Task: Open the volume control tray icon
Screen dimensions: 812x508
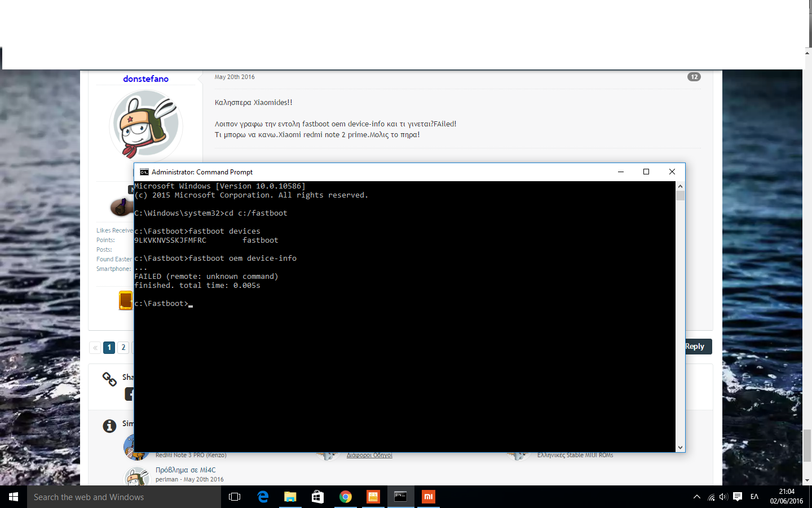Action: click(x=723, y=497)
